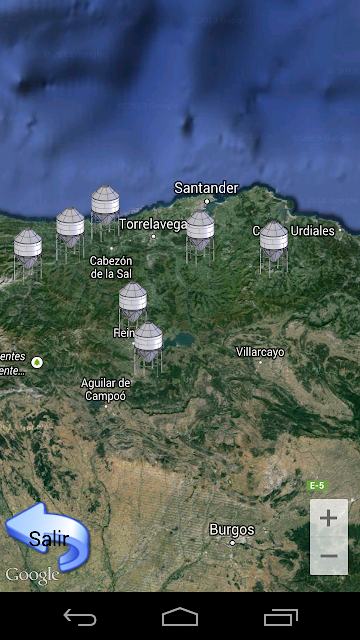Select the lower silo marker overlapping the Reinosa label
The height and width of the screenshot is (640, 360).
click(148, 349)
